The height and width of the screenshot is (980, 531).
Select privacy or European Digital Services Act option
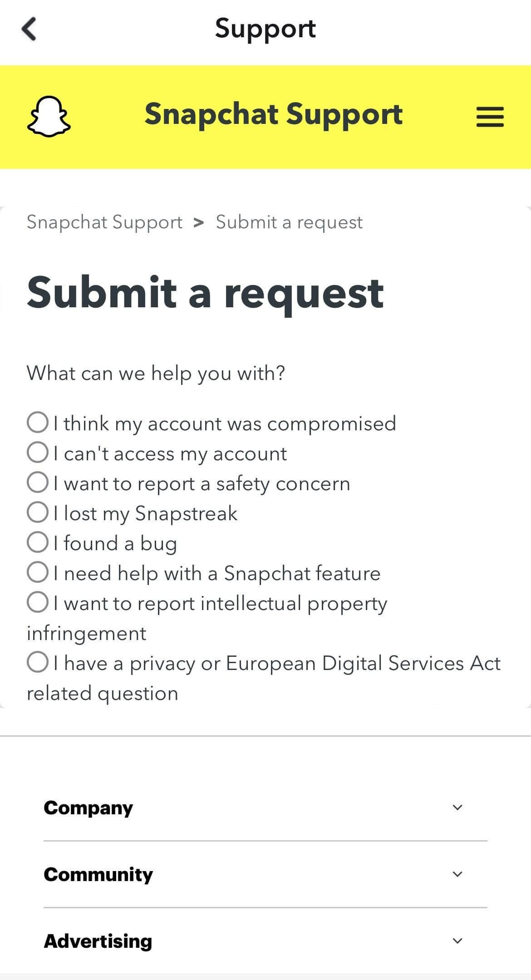pos(38,662)
